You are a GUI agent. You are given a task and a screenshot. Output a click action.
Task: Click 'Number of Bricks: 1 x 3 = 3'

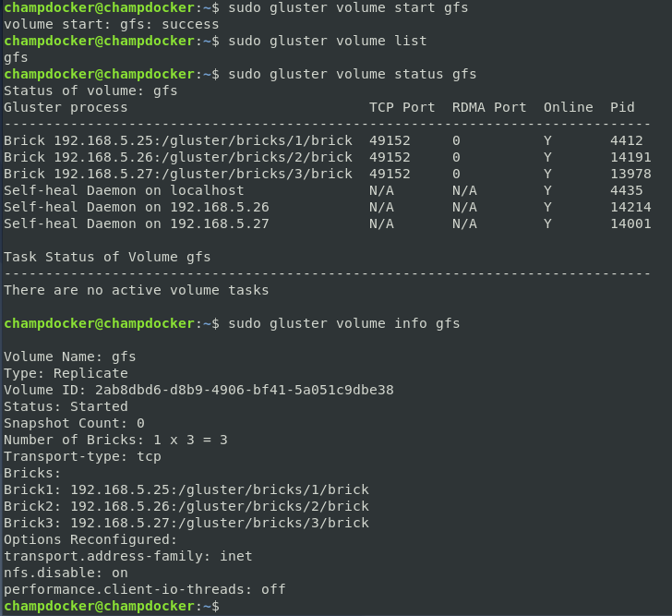115,440
